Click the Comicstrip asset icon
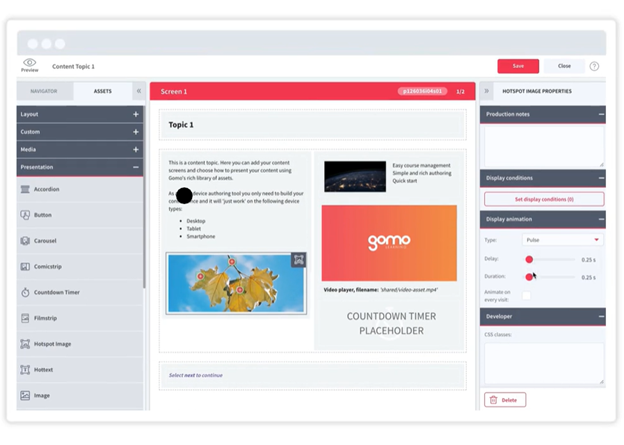Image resolution: width=624 pixels, height=445 pixels. (26, 267)
